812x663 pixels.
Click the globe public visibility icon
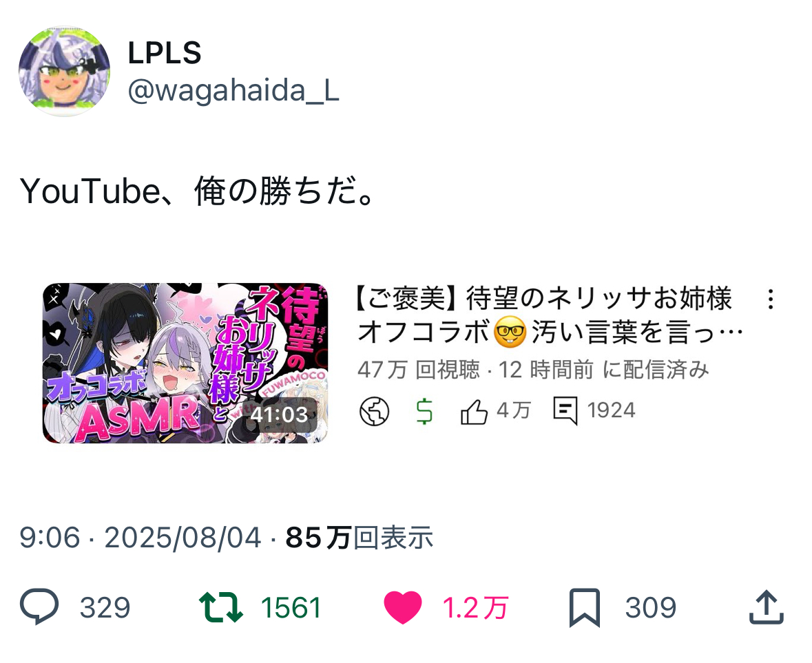click(375, 412)
